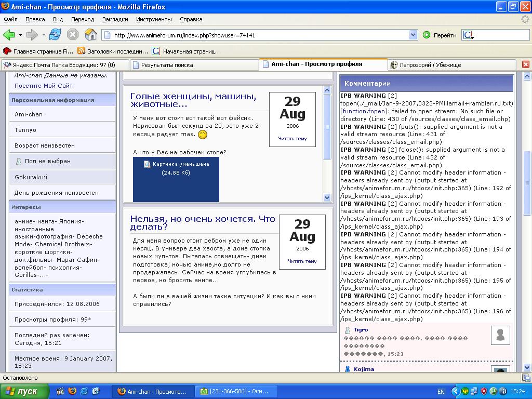Image resolution: width=532 pixels, height=399 pixels.
Task: Close the current tab with the red X
Action: tap(526, 64)
